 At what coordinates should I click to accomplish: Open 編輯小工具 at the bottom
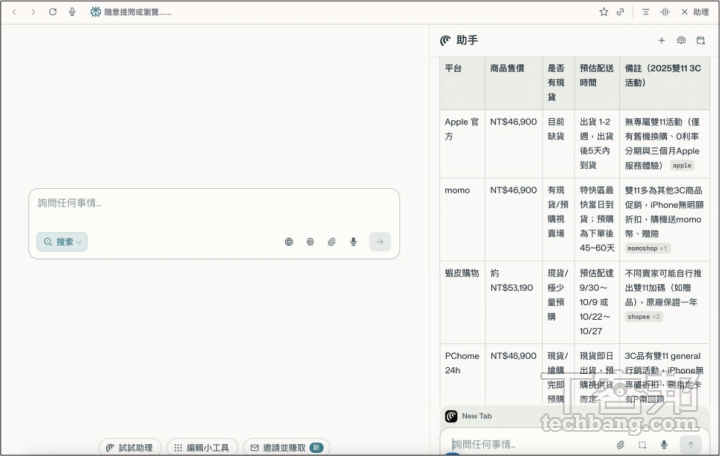click(x=202, y=447)
